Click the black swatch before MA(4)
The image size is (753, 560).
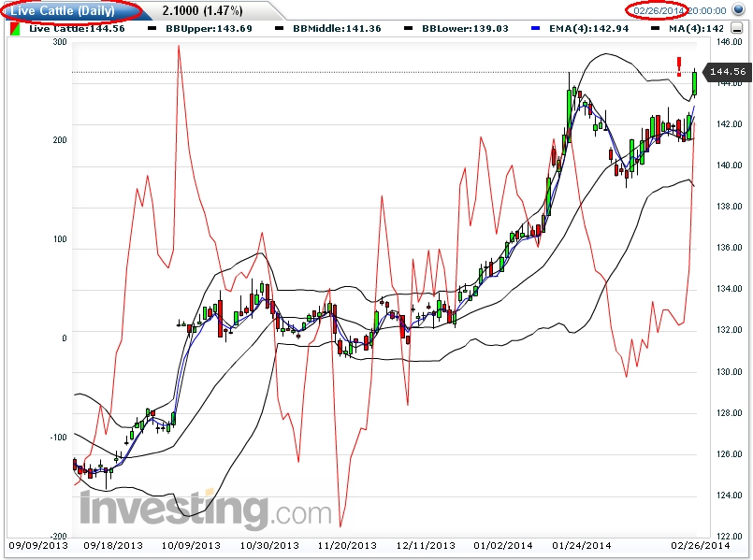click(x=655, y=29)
